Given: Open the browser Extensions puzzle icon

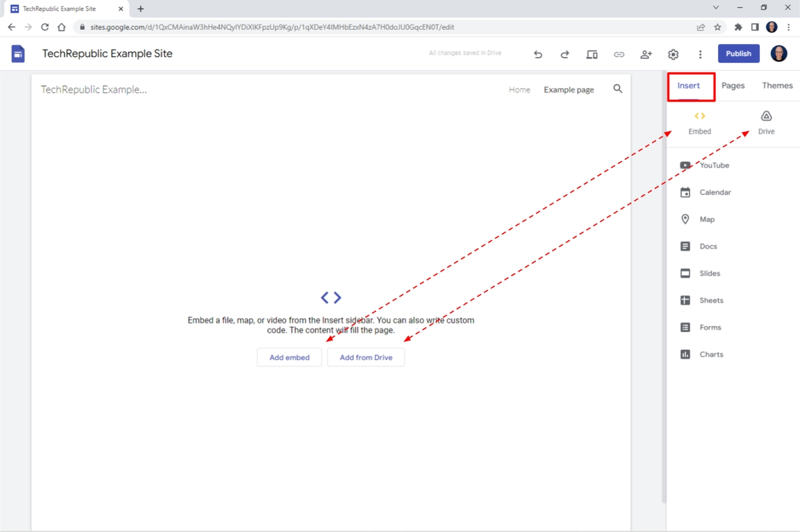Looking at the screenshot, I should [738, 27].
